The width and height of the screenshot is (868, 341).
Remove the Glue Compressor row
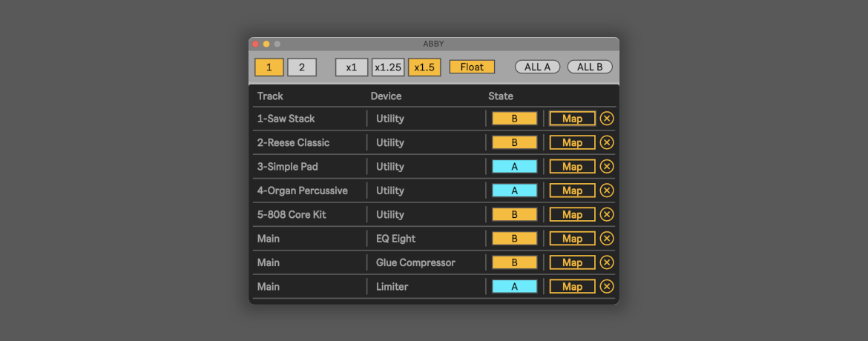[607, 262]
